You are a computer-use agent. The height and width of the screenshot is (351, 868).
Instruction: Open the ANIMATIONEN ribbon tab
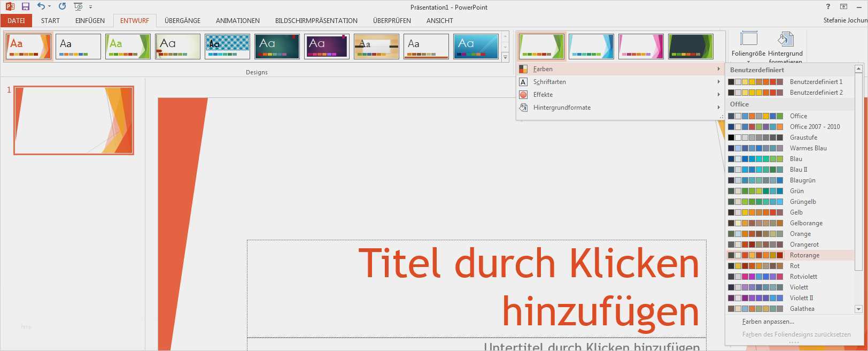[x=238, y=21]
